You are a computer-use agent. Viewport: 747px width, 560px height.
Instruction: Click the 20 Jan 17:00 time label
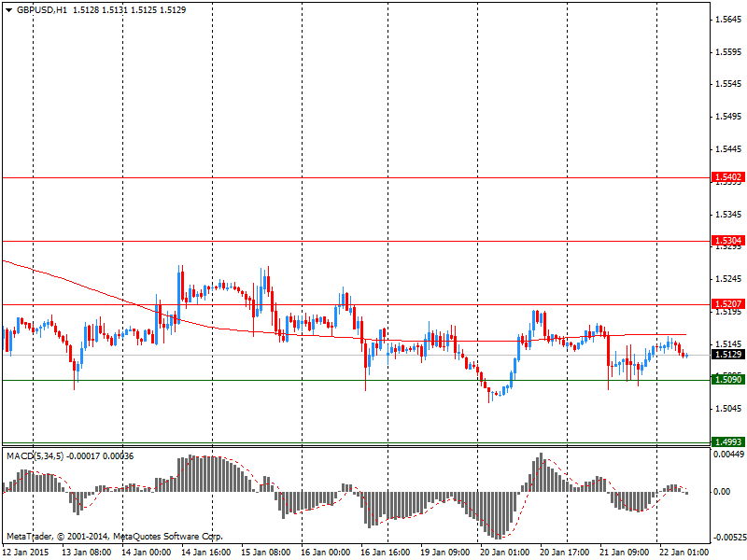coord(565,553)
